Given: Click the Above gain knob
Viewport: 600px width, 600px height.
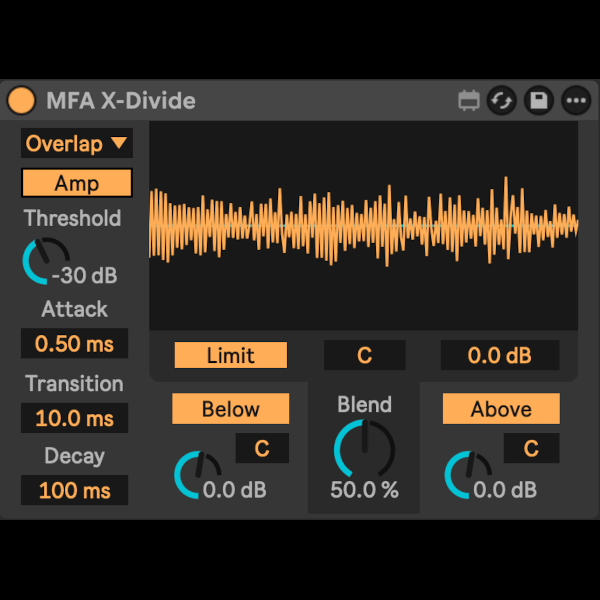Looking at the screenshot, I should [467, 474].
